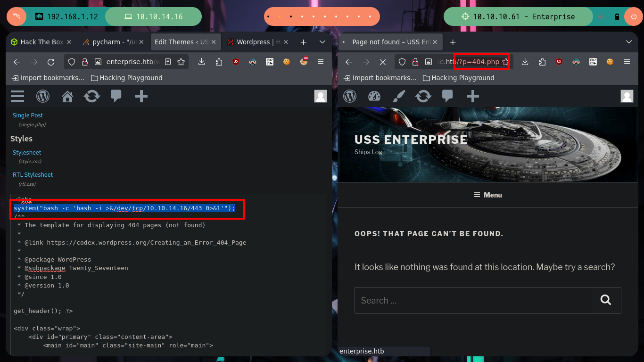The image size is (644, 362).
Task: Click the muted volume icon in top bar
Action: pos(602,16)
